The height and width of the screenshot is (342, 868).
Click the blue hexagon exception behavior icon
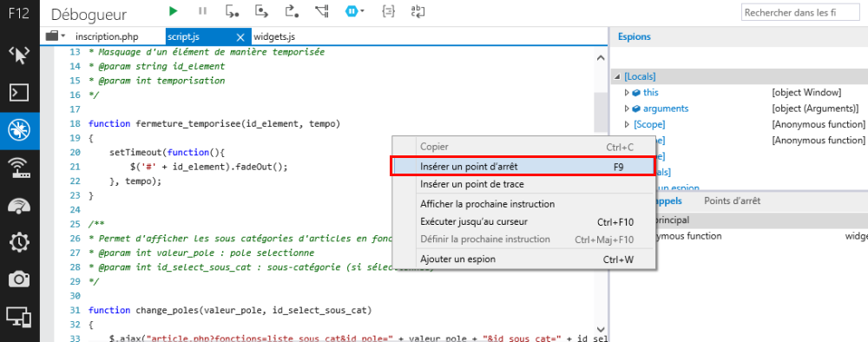pyautogui.click(x=351, y=11)
